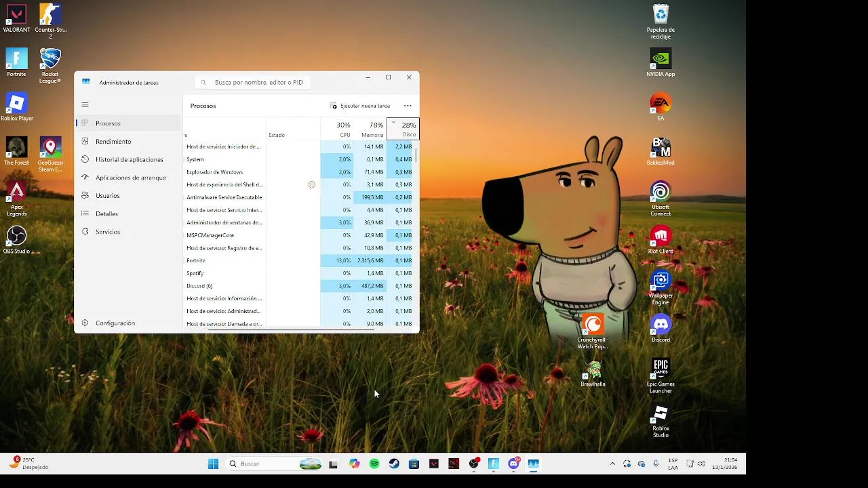Select Brawlhalla desktop icon
Screen dimensions: 868x488
(593, 373)
